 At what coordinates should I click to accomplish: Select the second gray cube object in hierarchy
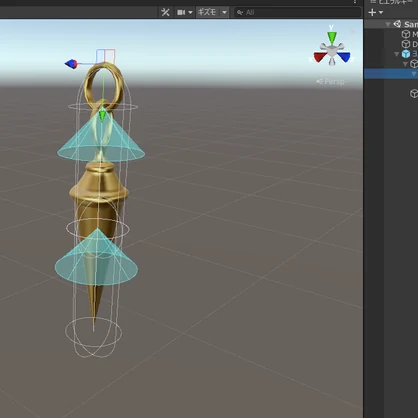(x=406, y=44)
